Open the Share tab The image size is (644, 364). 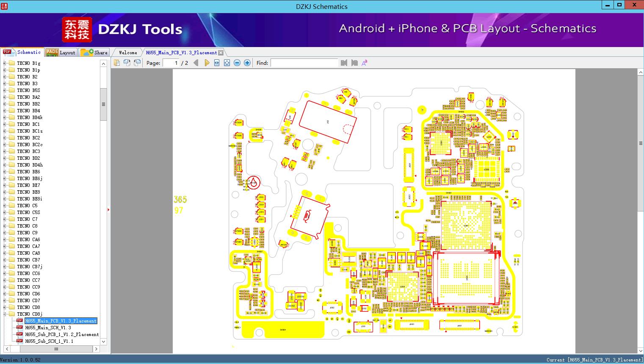[94, 53]
